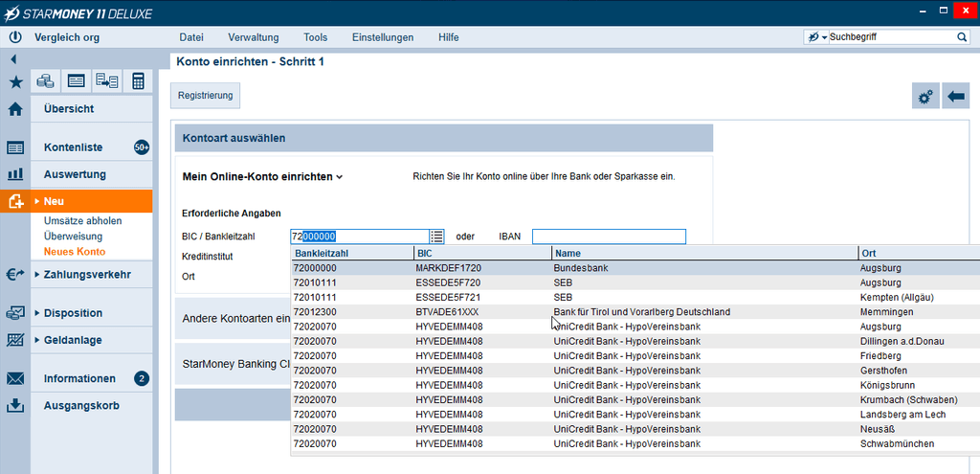
Task: Select Neues Konto under Neu
Action: [x=75, y=252]
